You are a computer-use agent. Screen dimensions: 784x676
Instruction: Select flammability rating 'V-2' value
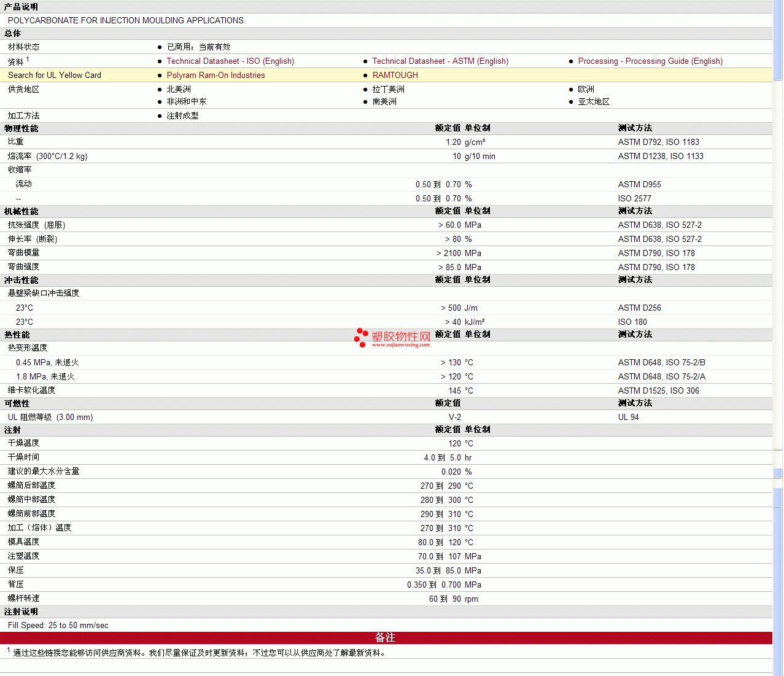455,418
